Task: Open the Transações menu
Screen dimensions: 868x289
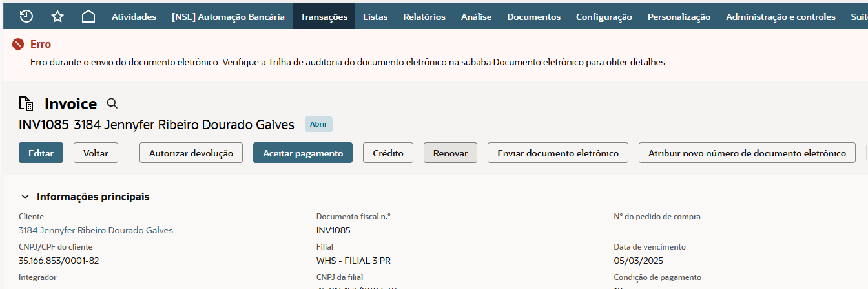Action: 324,17
